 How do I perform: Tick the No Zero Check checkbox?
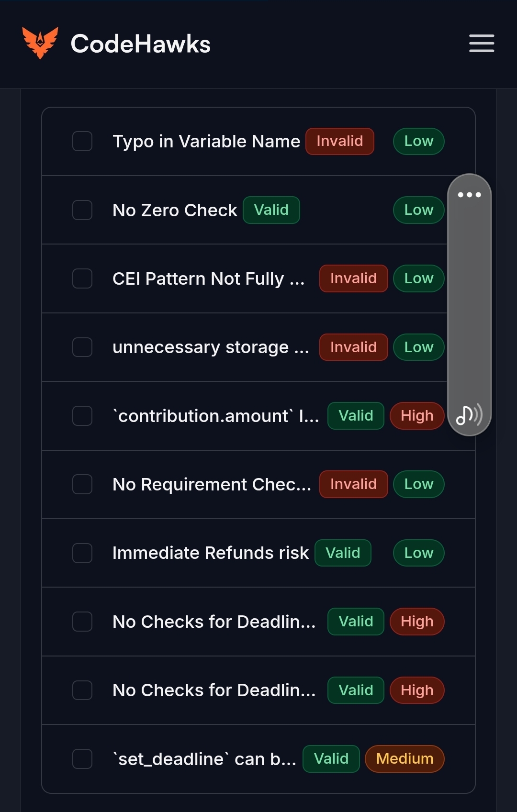click(82, 210)
